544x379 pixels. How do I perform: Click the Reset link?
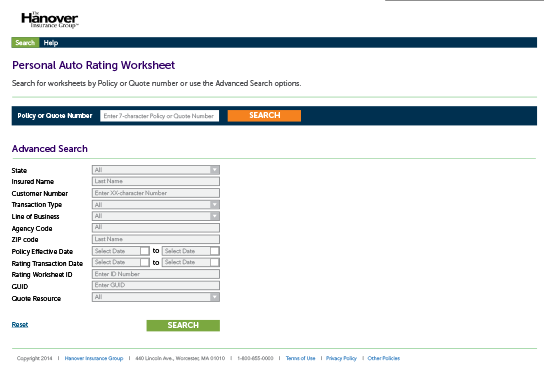tap(20, 325)
